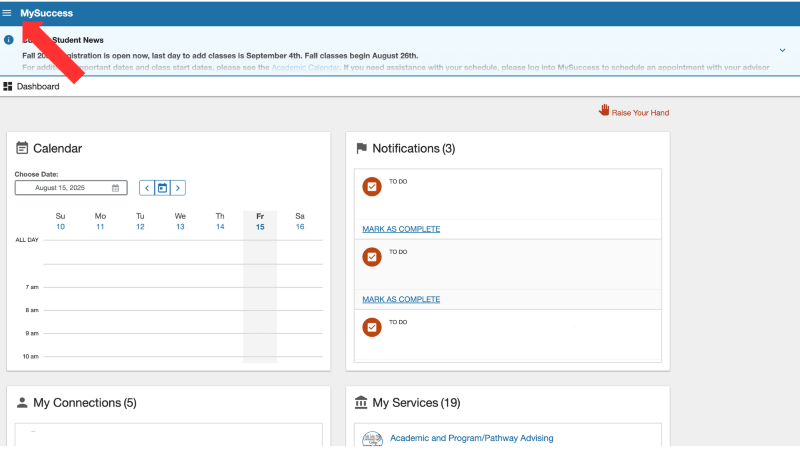Click the Raise Your Hand icon

pos(604,111)
